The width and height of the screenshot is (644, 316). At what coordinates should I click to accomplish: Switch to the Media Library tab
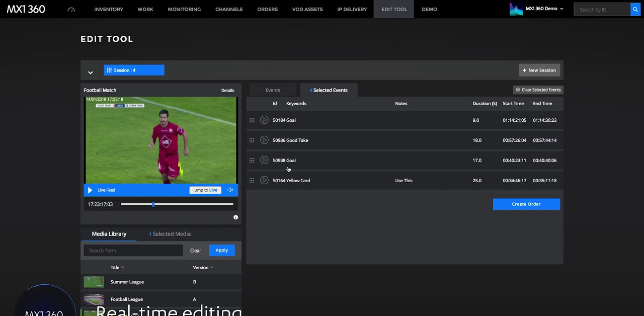point(109,234)
